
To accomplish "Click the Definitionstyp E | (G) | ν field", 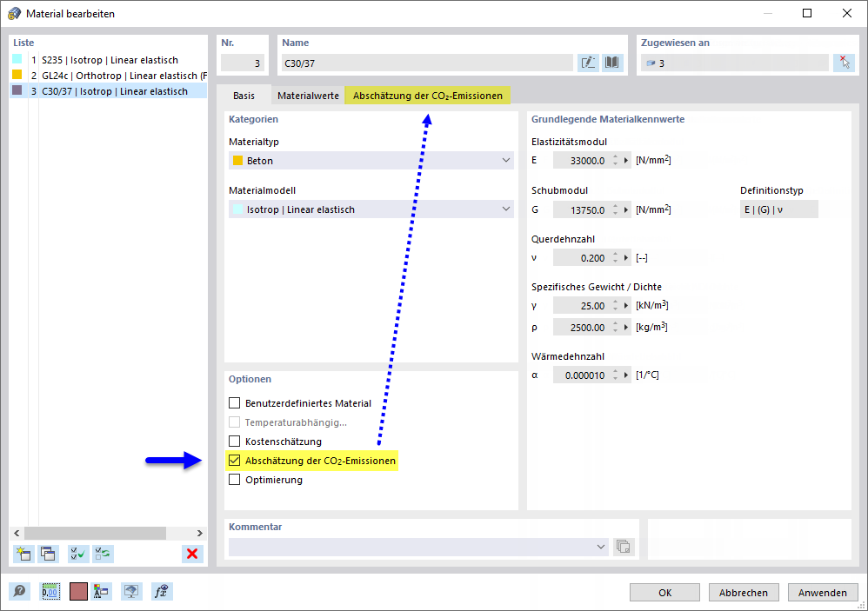I will [x=779, y=209].
